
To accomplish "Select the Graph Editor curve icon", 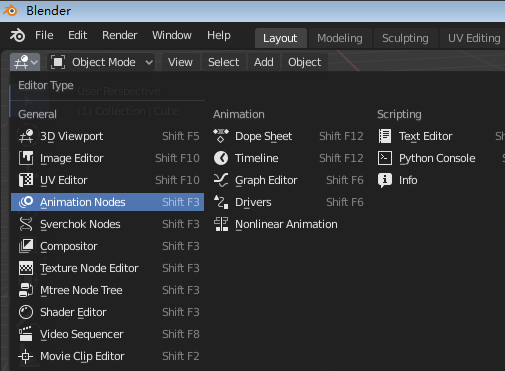I will [x=221, y=180].
